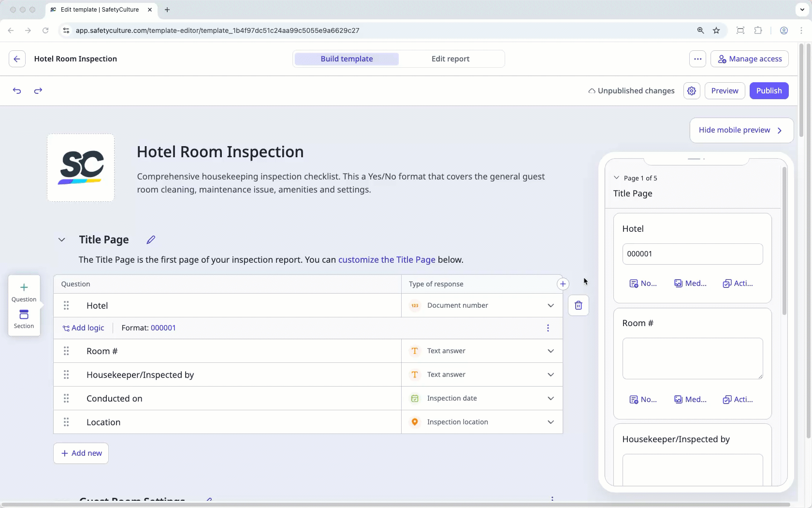Switch to Build template tab
The width and height of the screenshot is (812, 508).
347,59
